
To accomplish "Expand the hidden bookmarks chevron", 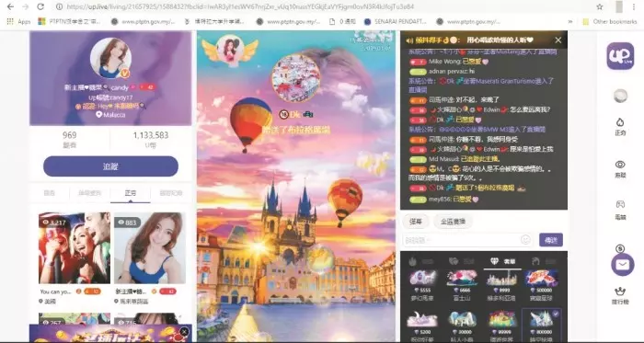I will [570, 21].
